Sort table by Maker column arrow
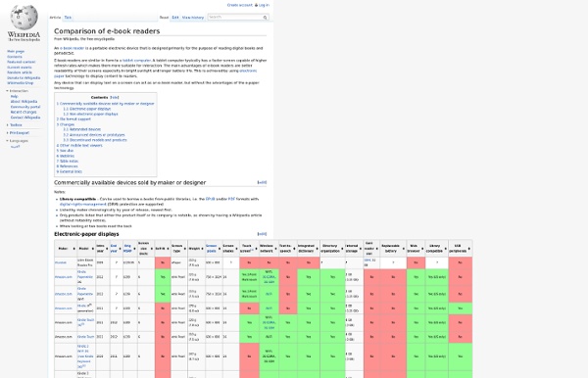The height and width of the screenshot is (378, 588). pos(73,249)
